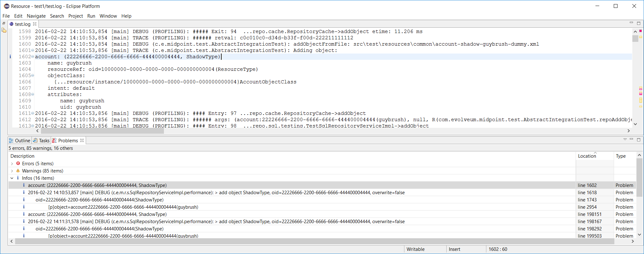Click the red error indicator atop the overview ruler

coord(641,31)
